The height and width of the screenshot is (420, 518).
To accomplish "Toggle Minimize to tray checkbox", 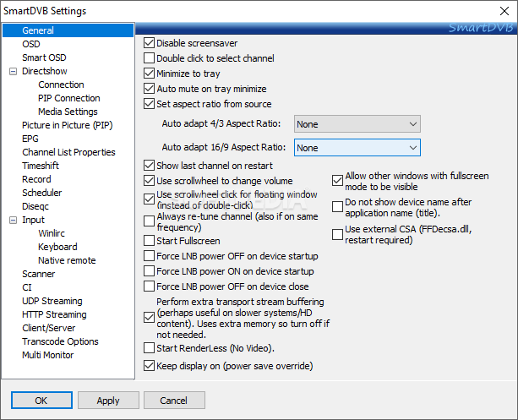I will (149, 74).
